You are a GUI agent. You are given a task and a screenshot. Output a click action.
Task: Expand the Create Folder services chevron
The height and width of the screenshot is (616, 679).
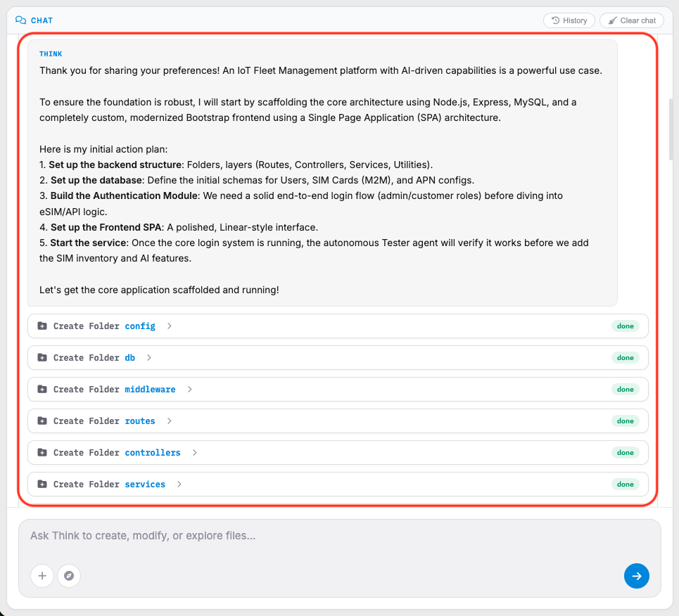pos(179,484)
